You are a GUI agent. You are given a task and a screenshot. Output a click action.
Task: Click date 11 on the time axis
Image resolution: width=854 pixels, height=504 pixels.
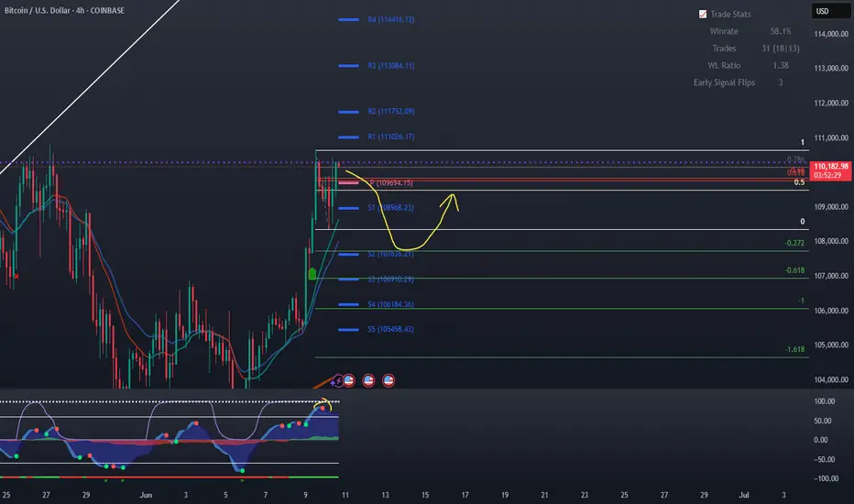345,495
